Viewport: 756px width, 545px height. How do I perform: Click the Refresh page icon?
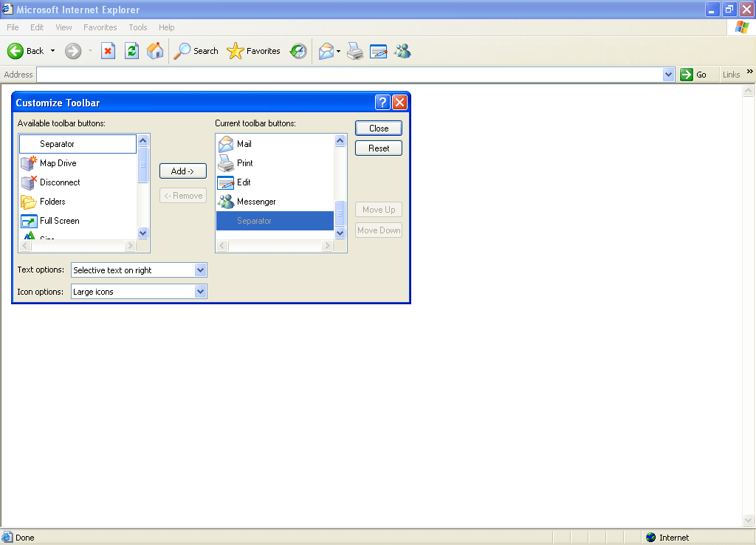tap(131, 51)
